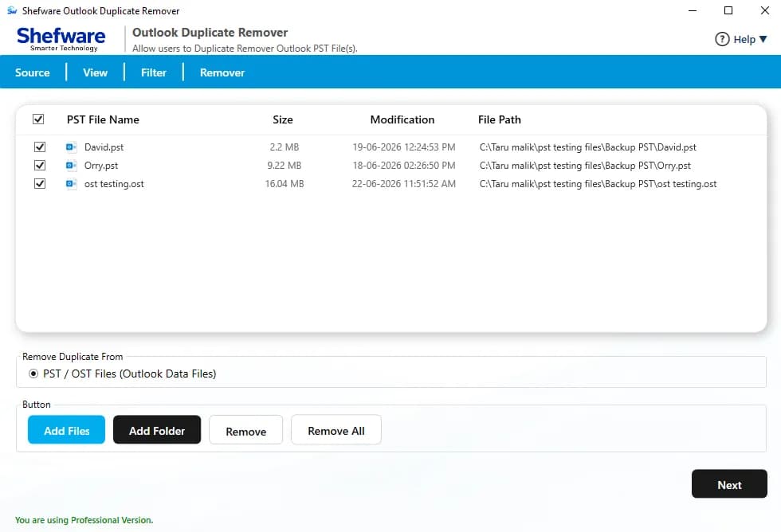Go to the Filter tab
This screenshot has height=532, width=781.
click(153, 72)
